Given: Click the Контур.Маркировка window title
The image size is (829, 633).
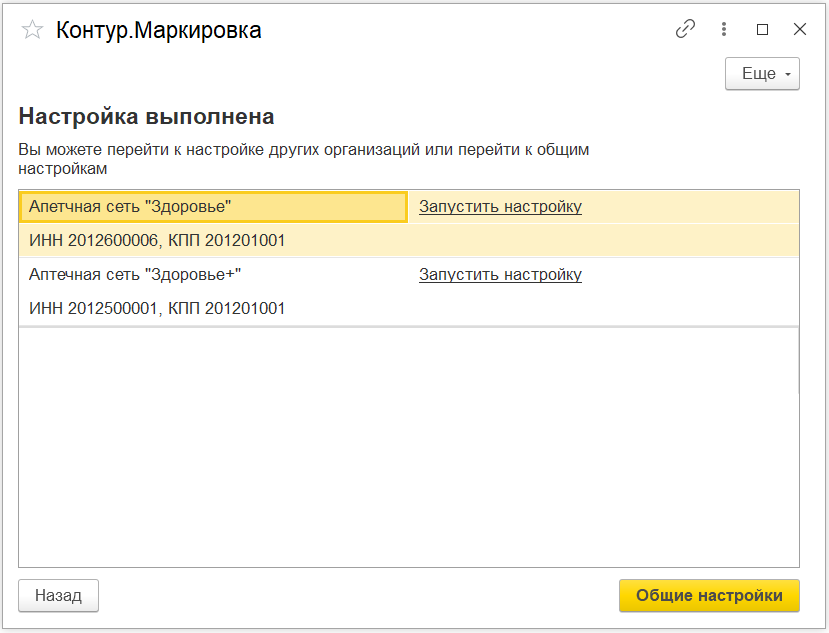Looking at the screenshot, I should [159, 30].
